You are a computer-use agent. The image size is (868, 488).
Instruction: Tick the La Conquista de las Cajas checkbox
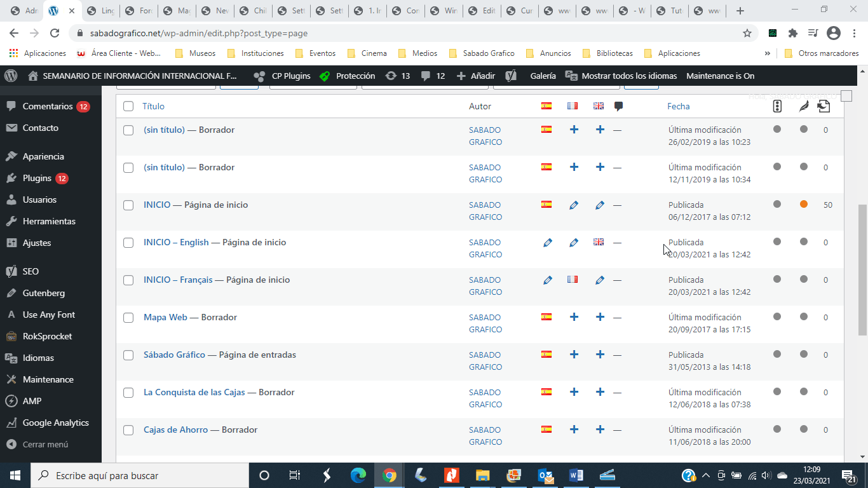click(128, 393)
